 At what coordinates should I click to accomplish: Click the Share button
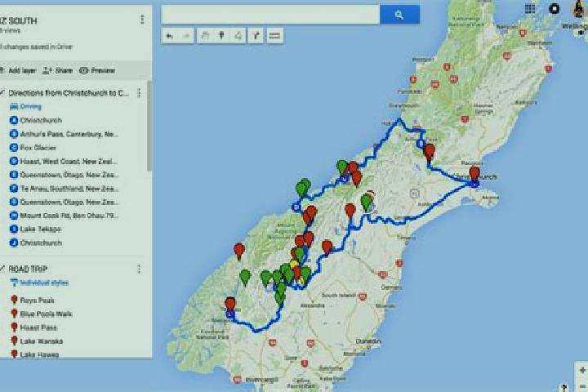[57, 70]
